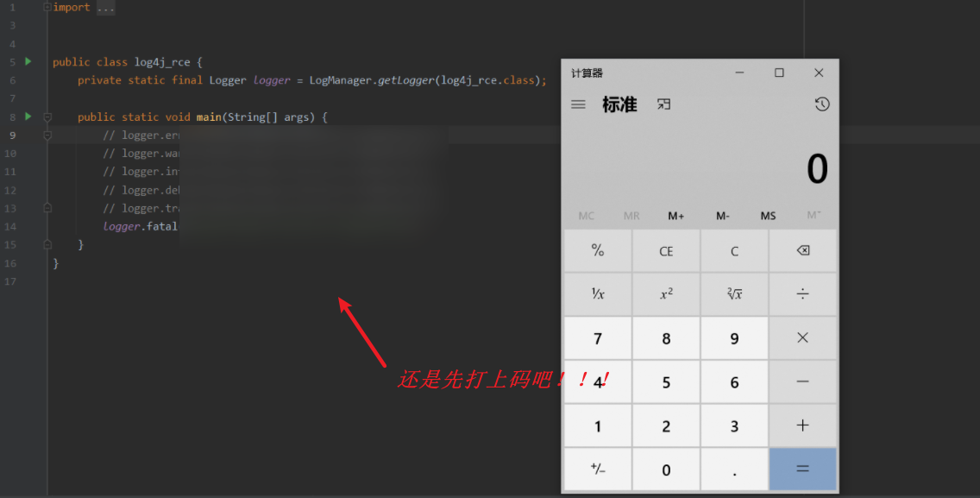This screenshot has height=498, width=980.
Task: Click the 标准 mode title
Action: click(x=619, y=104)
